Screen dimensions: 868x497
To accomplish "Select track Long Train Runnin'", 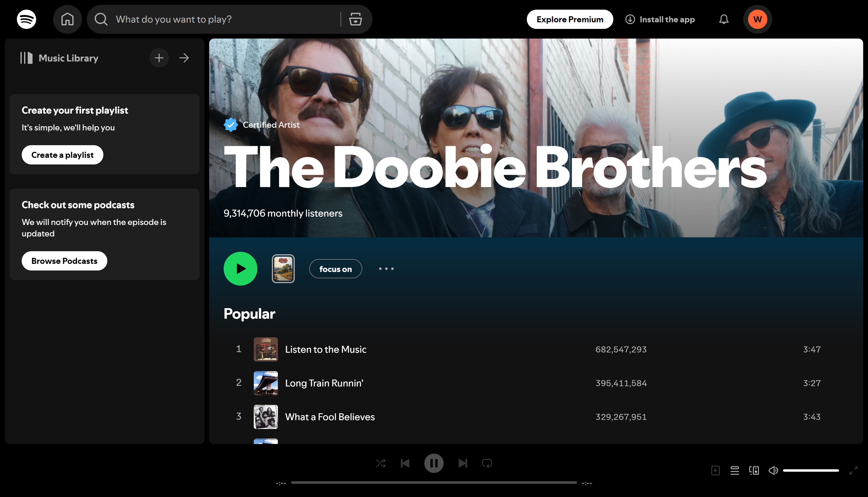I will click(324, 383).
